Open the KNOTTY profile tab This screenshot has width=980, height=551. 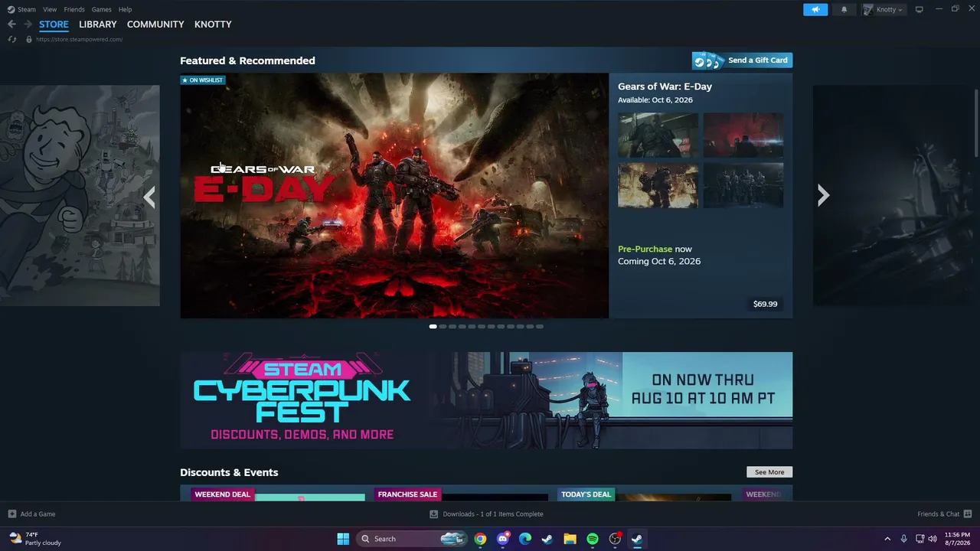(213, 24)
